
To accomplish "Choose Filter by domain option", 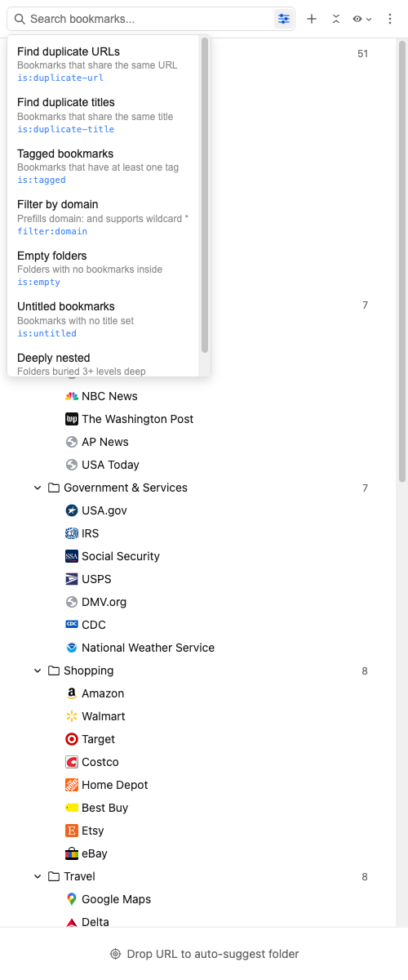I will click(x=104, y=217).
